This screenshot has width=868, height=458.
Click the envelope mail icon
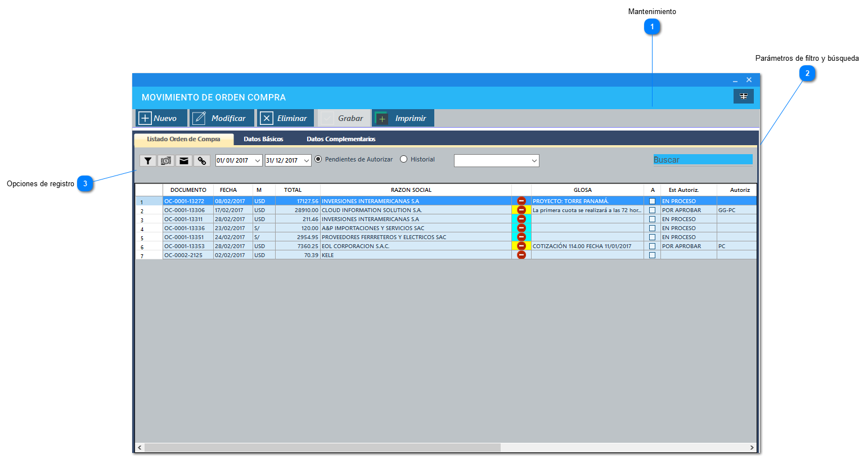[184, 161]
